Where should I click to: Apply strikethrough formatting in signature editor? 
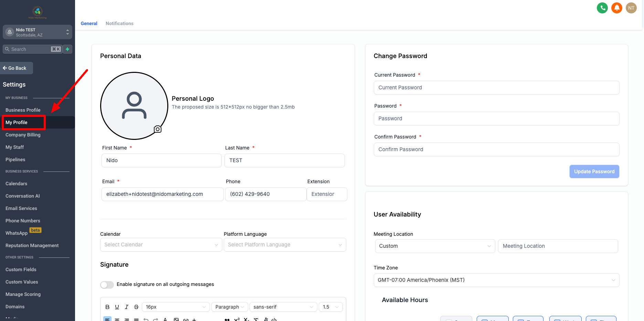click(136, 307)
